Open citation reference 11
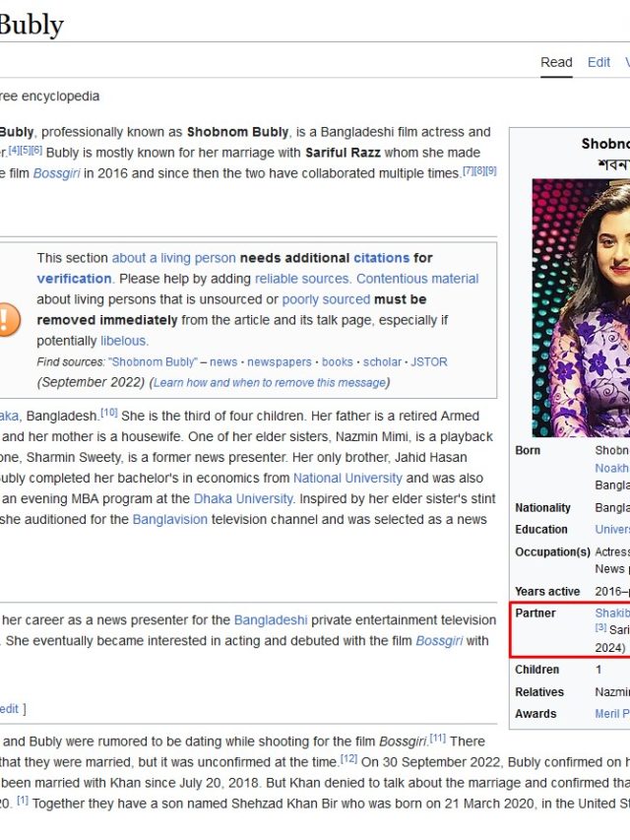Screen dimensions: 630x840 pos(438,739)
